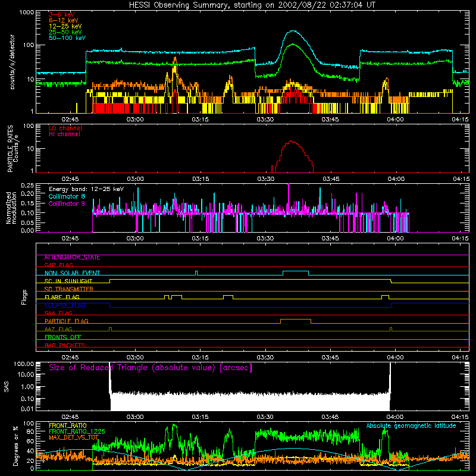Image resolution: width=476 pixels, height=476 pixels.
Task: Pick the cyan 50-100 keV legend label
Action: click(x=67, y=38)
